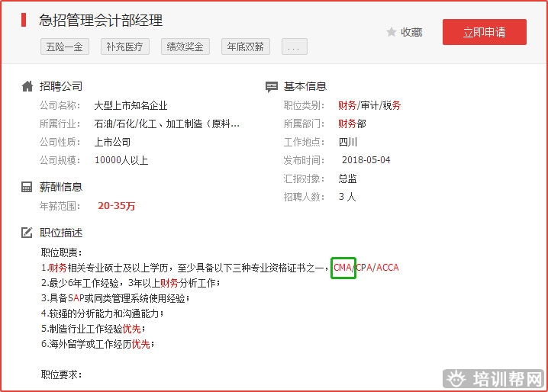Image resolution: width=548 pixels, height=392 pixels.
Task: Click the company name 大型上市知名企业
Action: click(131, 105)
